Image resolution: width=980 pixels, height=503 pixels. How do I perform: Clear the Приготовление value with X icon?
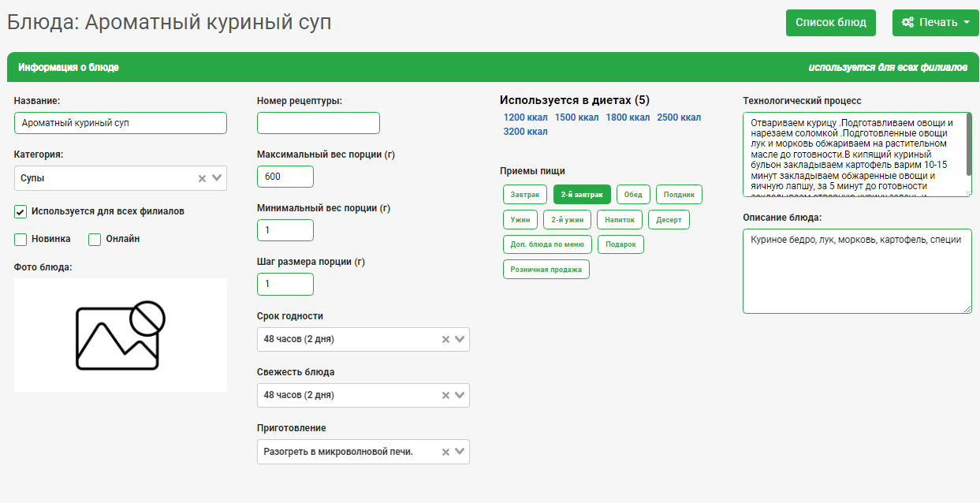[445, 452]
